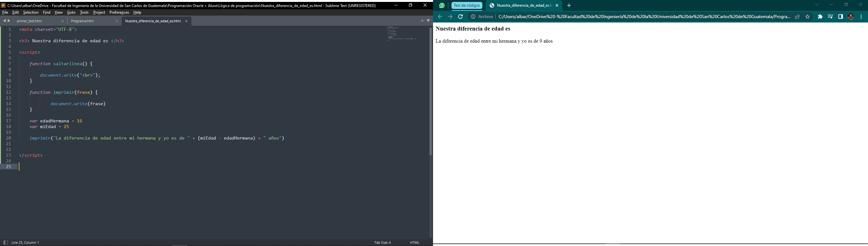
Task: Click the document.write("<br>") statement
Action: coord(70,75)
